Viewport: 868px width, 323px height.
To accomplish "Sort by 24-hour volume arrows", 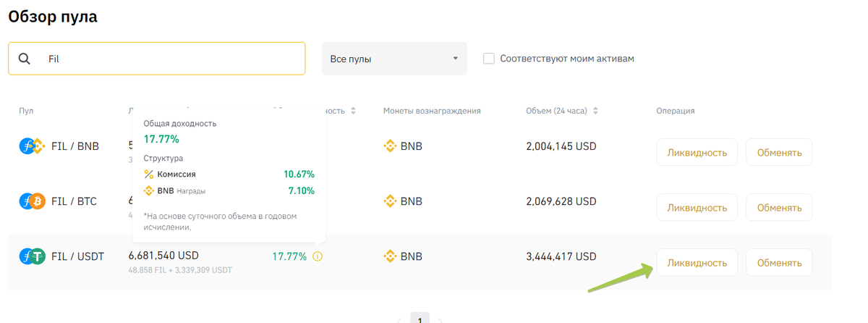I will point(595,111).
